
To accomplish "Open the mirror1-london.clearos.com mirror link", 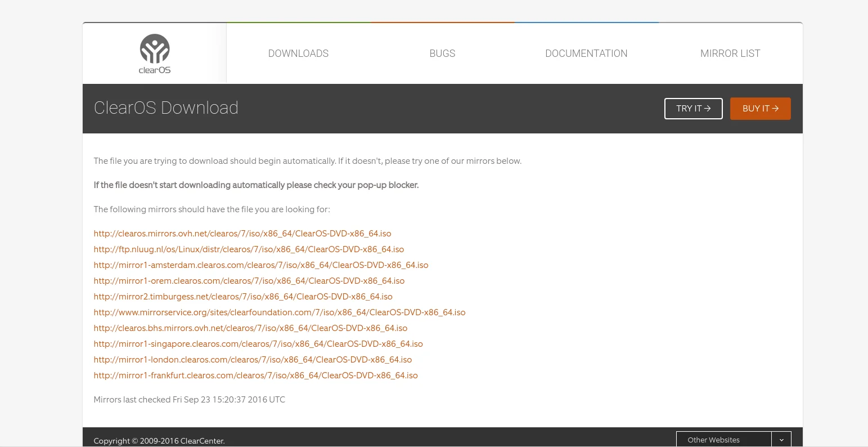I will [x=253, y=360].
